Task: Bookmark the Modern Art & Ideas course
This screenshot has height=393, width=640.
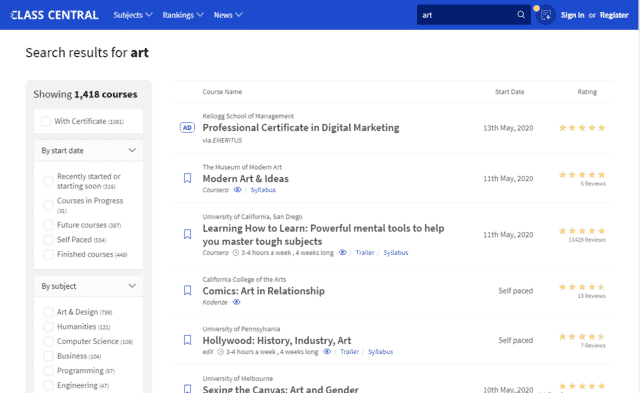Action: (x=187, y=178)
